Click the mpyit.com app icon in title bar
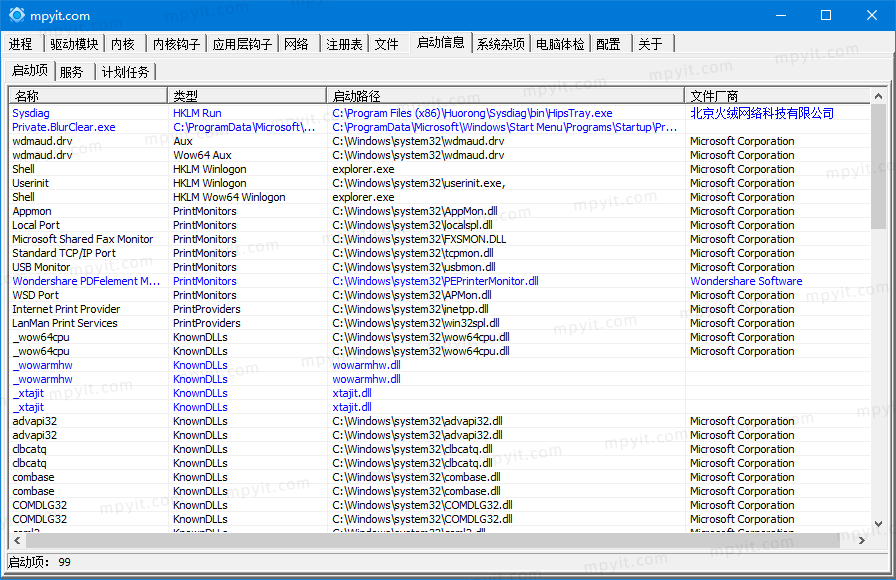 (x=17, y=15)
